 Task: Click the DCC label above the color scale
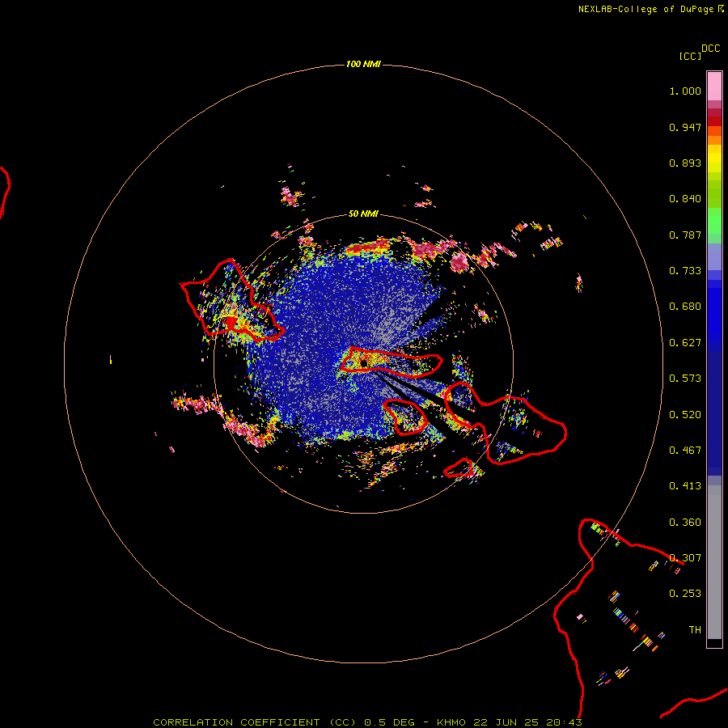[x=711, y=49]
